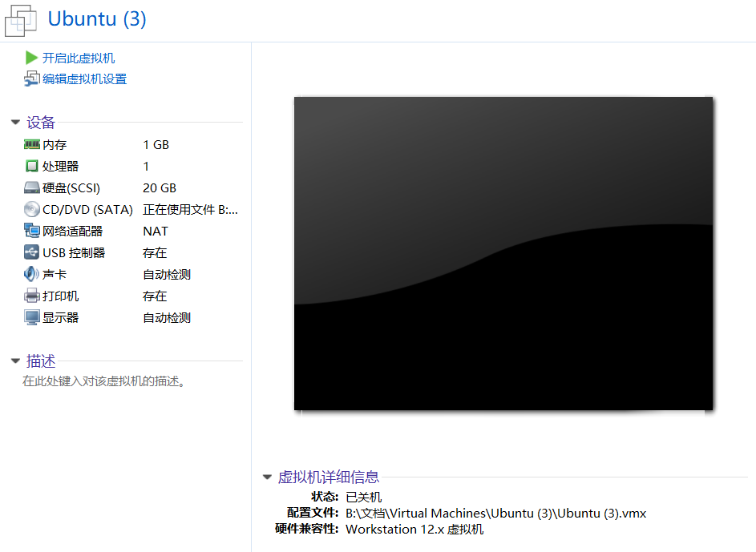Screen dimensions: 756x552
Task: Click the status value 已关机
Action: [363, 497]
